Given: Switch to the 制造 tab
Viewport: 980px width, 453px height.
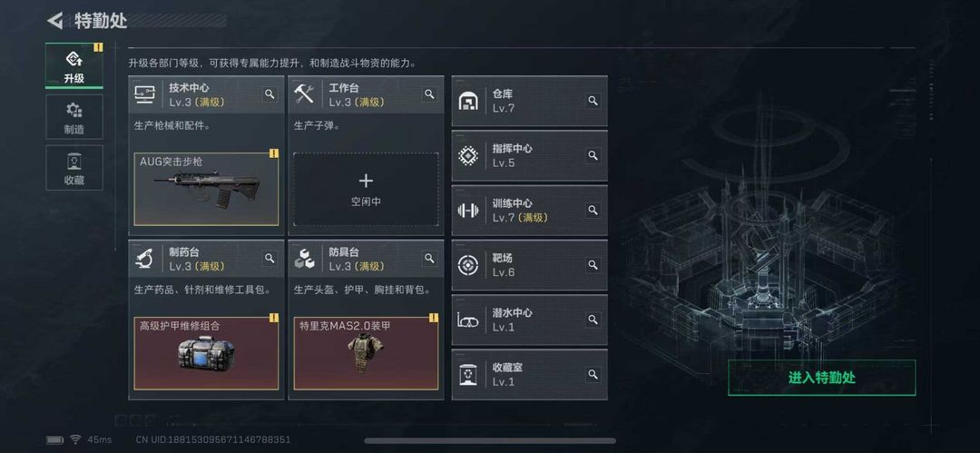Looking at the screenshot, I should point(73,117).
